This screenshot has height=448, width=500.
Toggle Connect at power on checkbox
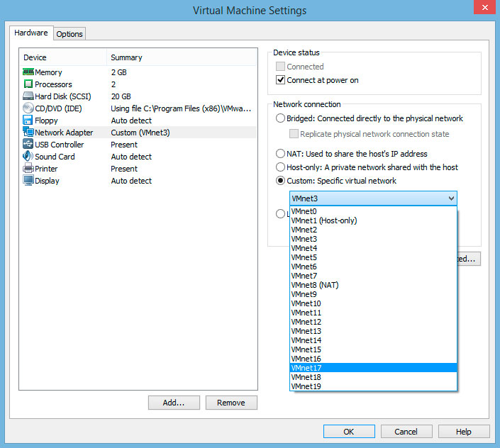(x=281, y=80)
